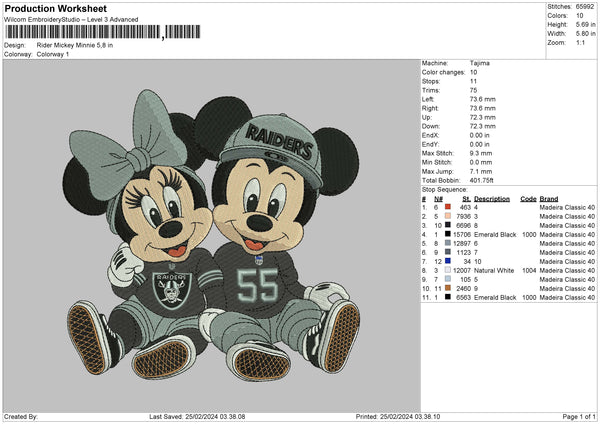Click the slate swatch in stop row 6
Viewport: 600px width, 424px height.
pyautogui.click(x=448, y=252)
